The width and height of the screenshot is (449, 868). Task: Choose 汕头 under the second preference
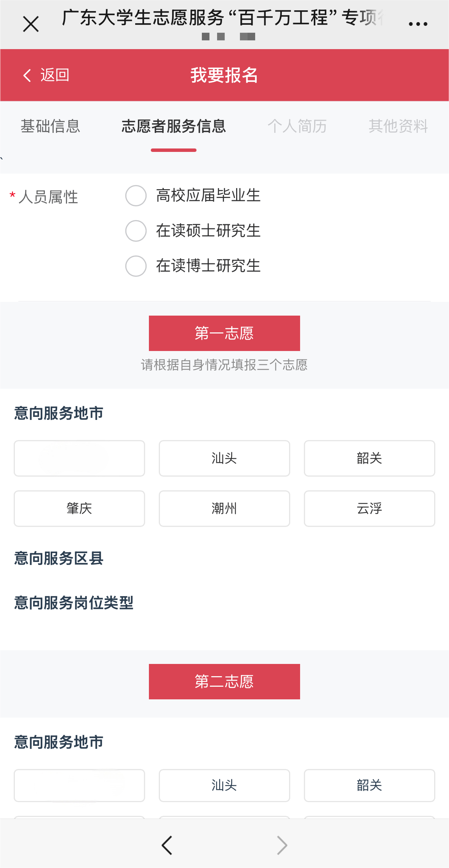point(224,785)
